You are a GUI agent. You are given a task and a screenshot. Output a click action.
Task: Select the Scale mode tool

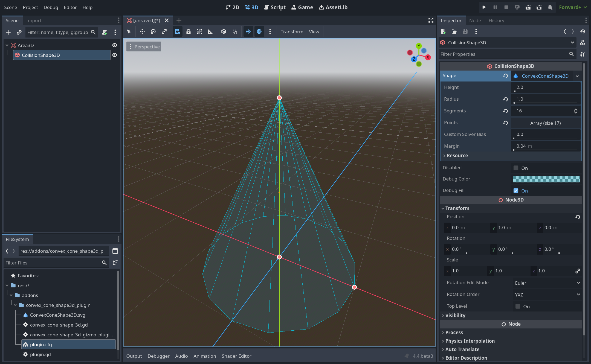164,32
